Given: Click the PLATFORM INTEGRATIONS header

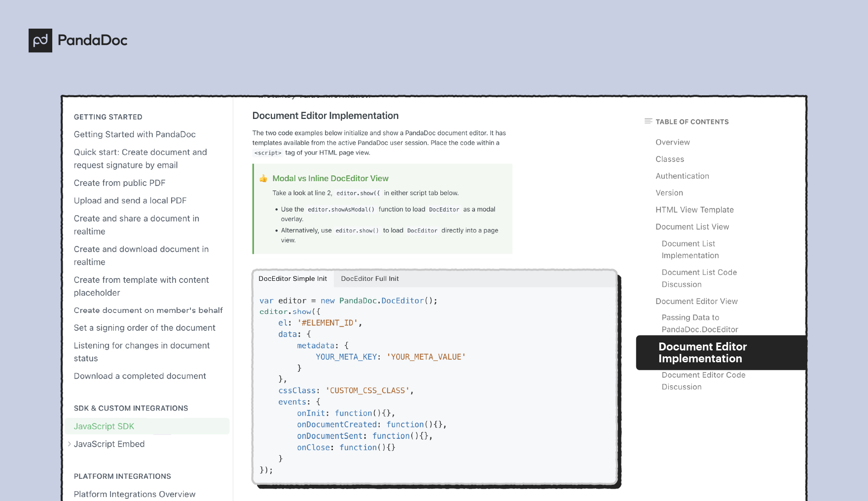Looking at the screenshot, I should tap(122, 476).
